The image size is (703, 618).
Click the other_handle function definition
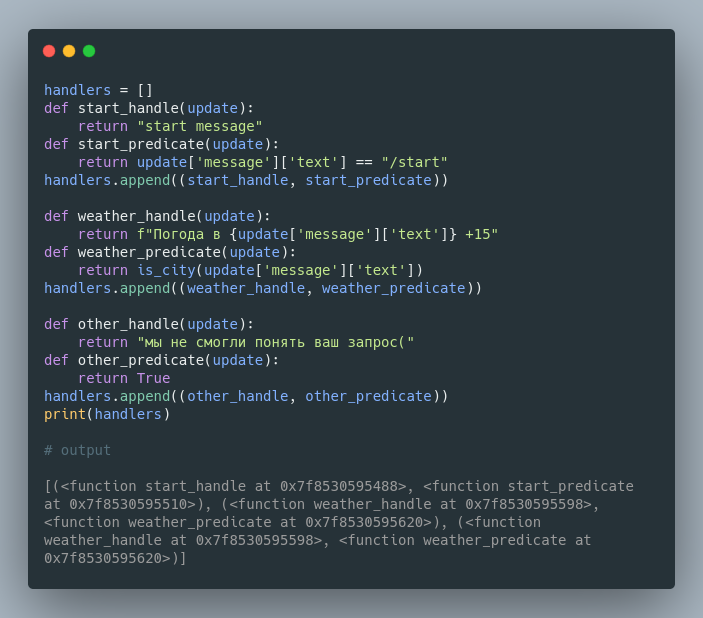point(149,324)
